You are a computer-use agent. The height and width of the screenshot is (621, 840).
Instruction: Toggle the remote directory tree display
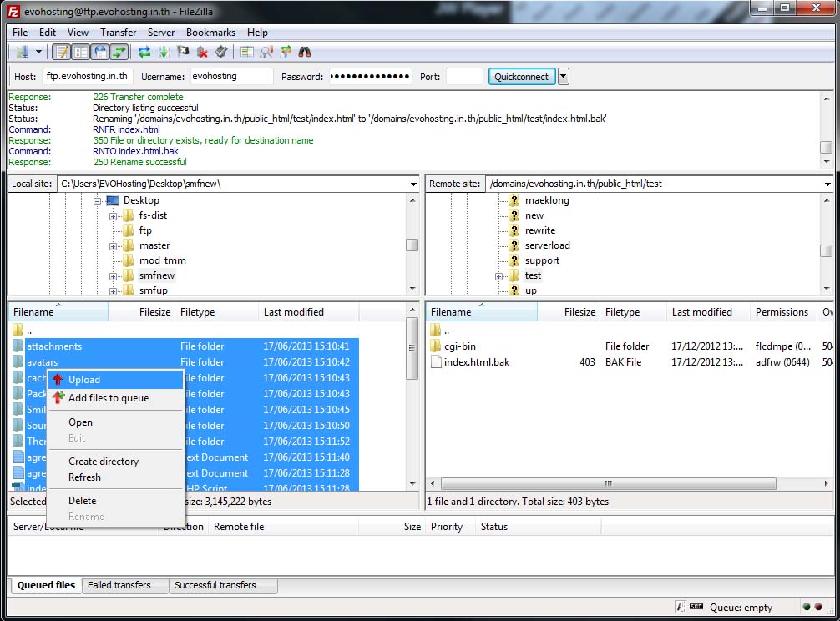click(100, 52)
